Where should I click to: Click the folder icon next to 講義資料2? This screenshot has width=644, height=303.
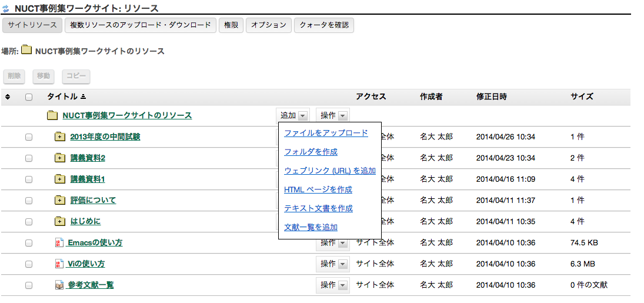tap(59, 158)
